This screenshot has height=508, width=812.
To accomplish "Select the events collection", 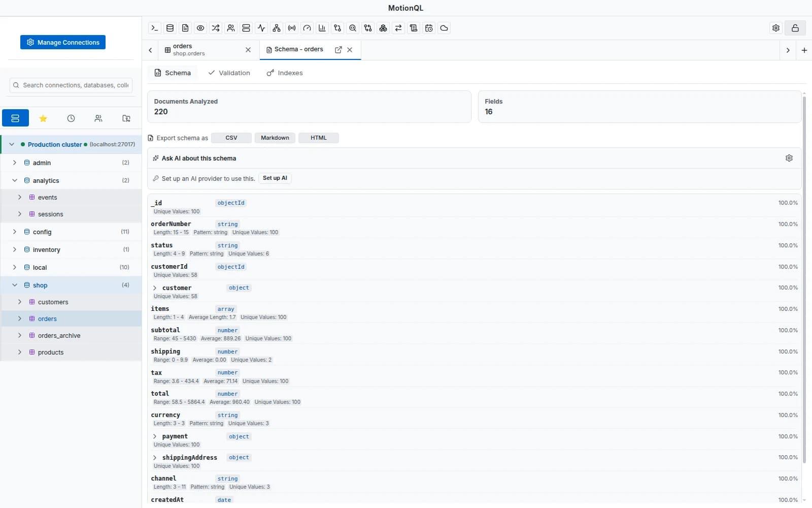I will click(71, 197).
